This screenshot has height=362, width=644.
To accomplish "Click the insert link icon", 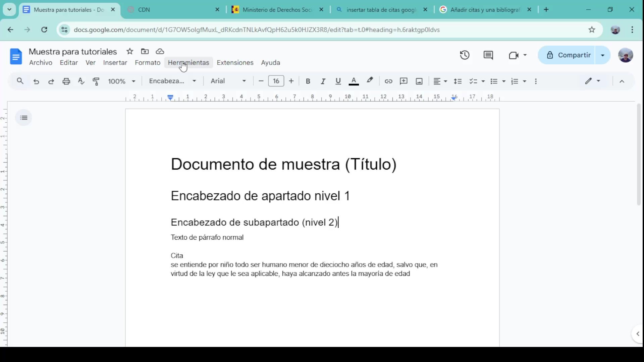I will click(388, 81).
